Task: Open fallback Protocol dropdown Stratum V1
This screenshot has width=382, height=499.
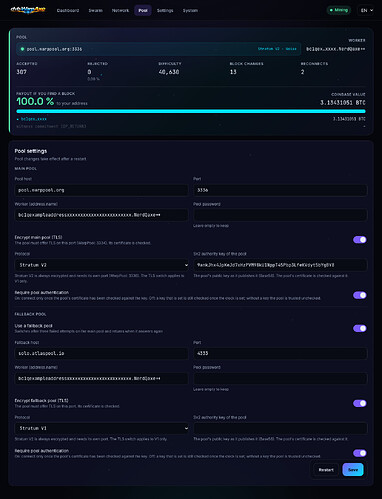Action: point(101,428)
